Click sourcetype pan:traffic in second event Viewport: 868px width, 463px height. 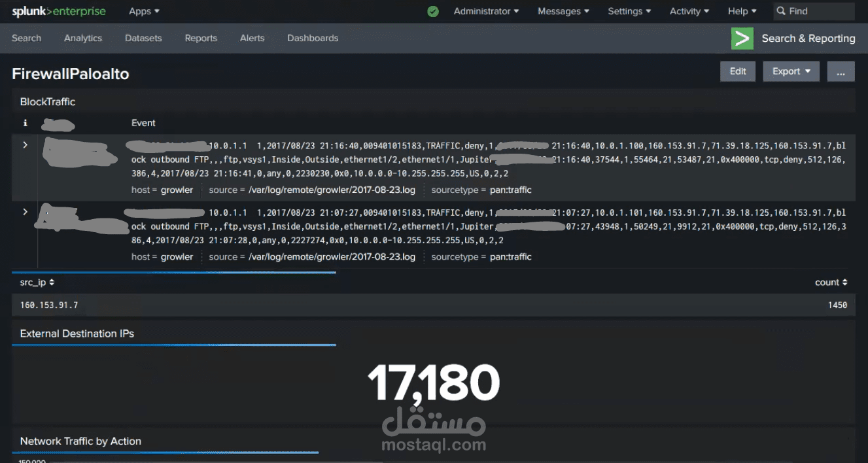click(510, 256)
